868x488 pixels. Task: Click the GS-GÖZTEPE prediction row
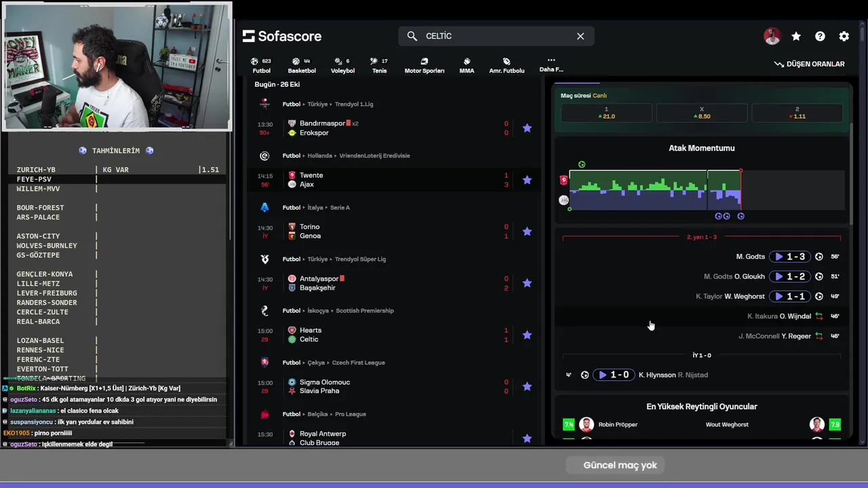click(118, 255)
